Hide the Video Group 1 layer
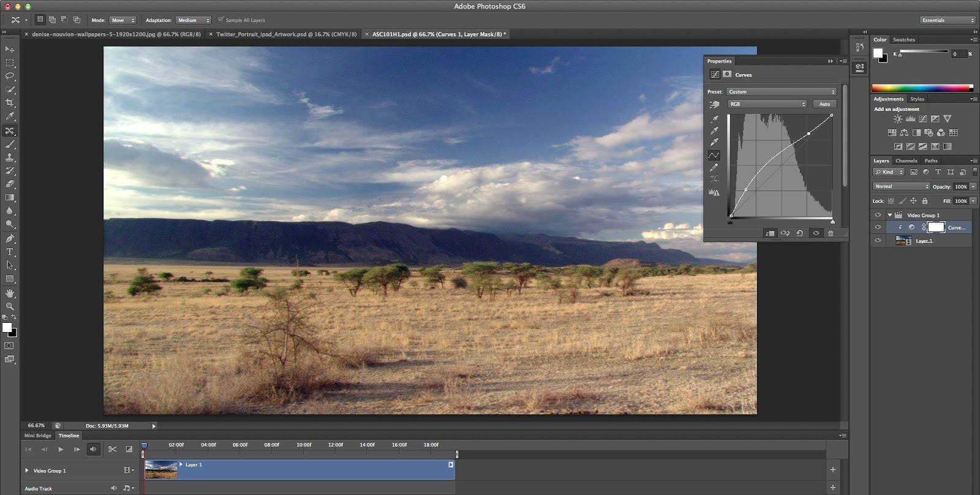The height and width of the screenshot is (495, 980). click(x=878, y=215)
